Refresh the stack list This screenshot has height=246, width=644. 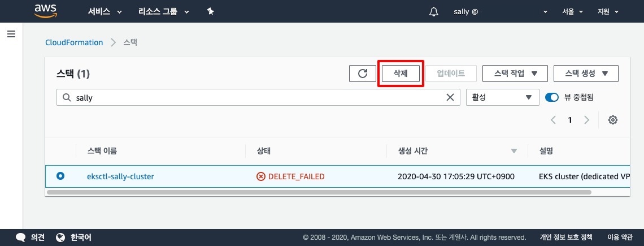point(363,74)
